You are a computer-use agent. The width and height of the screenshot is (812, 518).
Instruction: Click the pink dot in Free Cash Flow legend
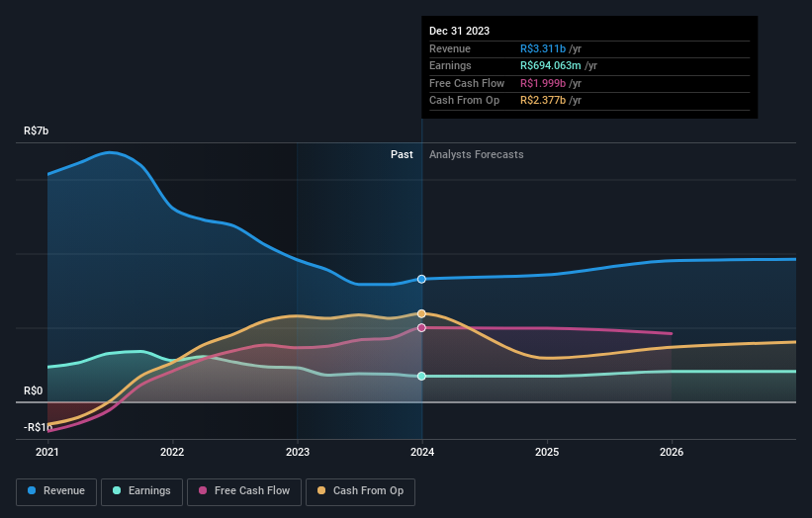[x=203, y=490]
